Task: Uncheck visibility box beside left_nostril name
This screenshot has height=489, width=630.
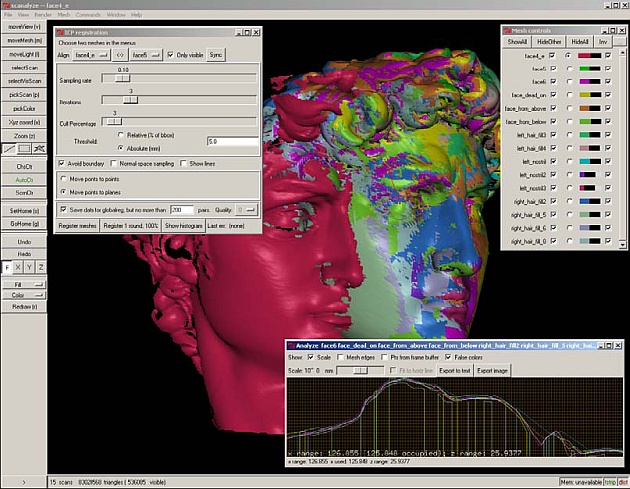Action: (553, 162)
